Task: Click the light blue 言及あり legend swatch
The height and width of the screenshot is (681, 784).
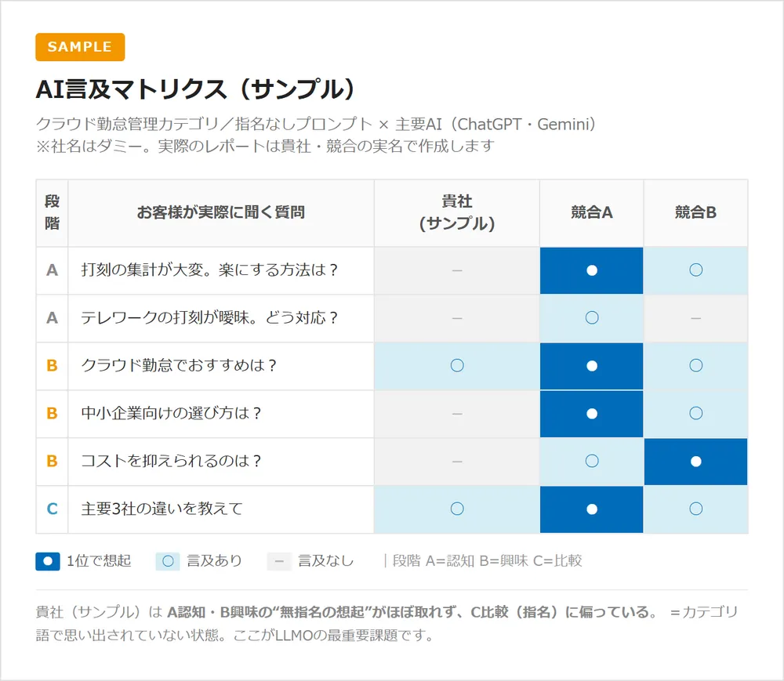Action: click(x=168, y=561)
